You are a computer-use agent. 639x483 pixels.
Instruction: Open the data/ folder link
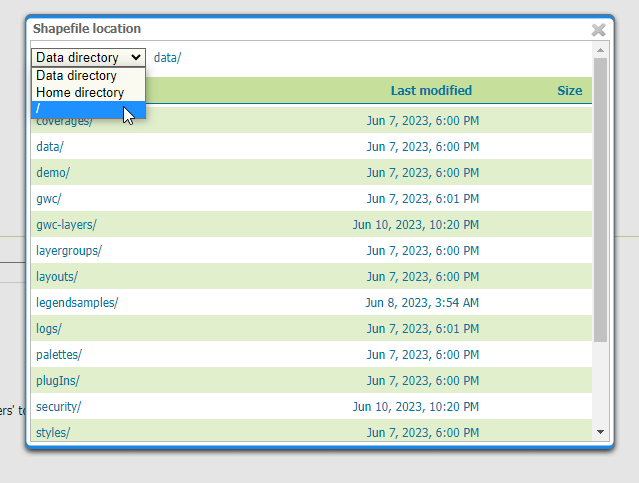[x=50, y=146]
